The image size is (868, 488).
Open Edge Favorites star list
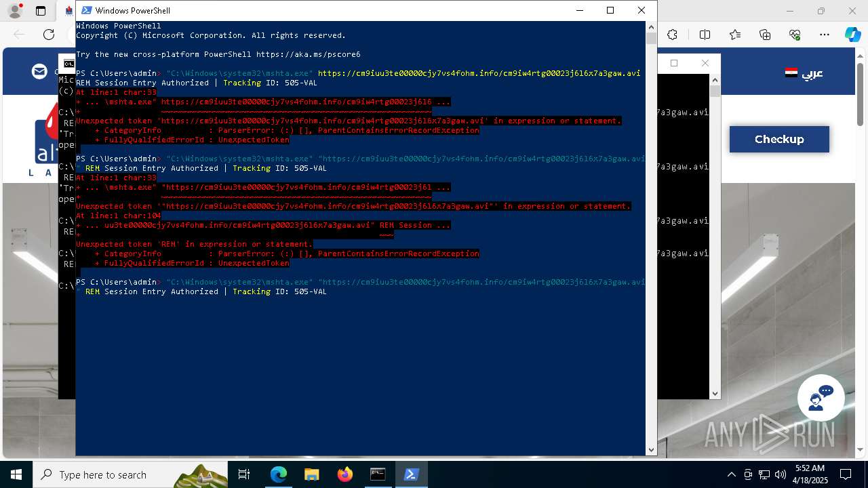[x=735, y=35]
